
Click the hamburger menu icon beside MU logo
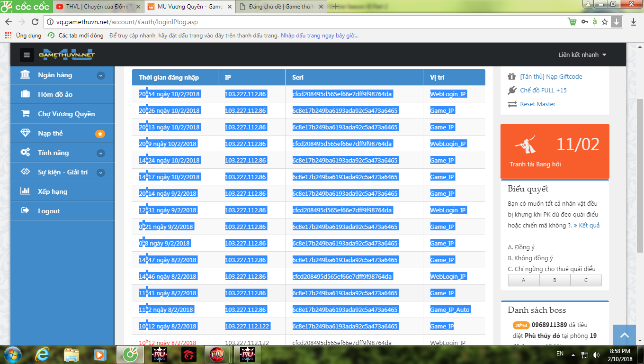27,55
